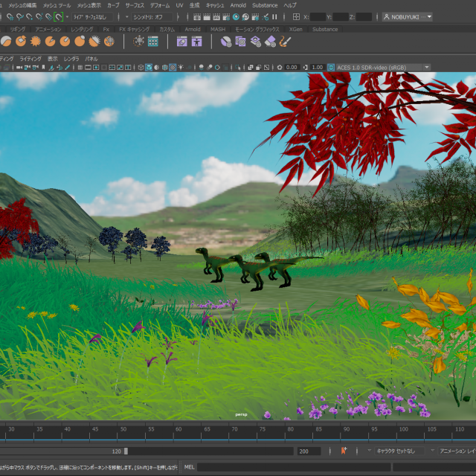The image size is (476, 476).
Task: Click the X coordinate input field
Action: click(x=318, y=17)
